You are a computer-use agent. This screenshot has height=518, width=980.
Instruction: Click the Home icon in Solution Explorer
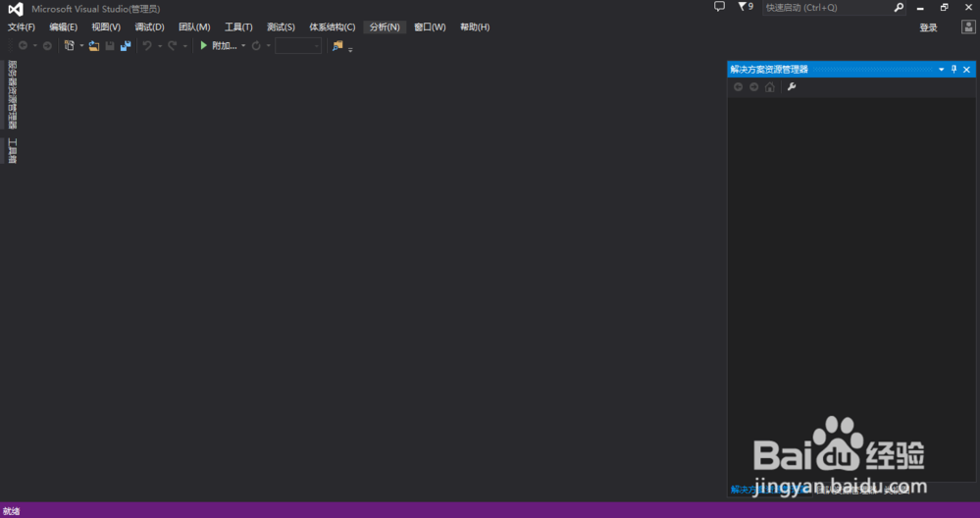[770, 87]
